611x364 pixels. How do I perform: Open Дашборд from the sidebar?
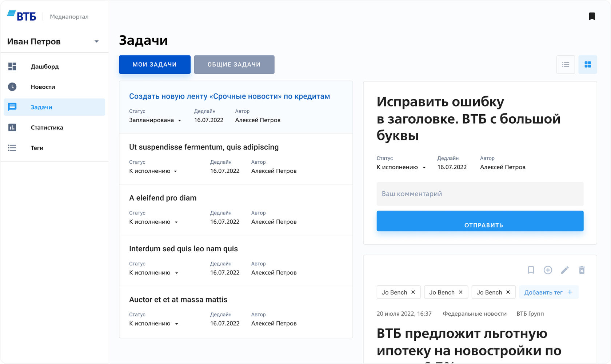pyautogui.click(x=45, y=67)
